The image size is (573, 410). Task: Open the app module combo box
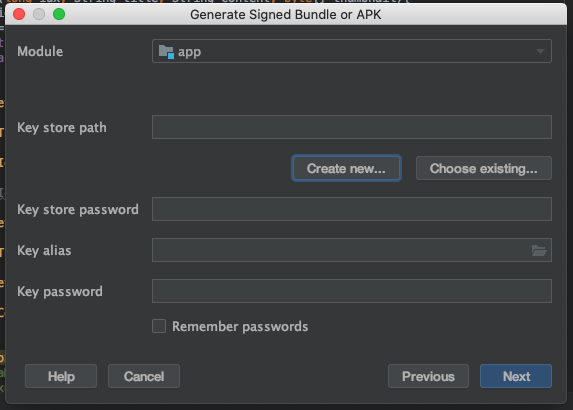[x=352, y=51]
